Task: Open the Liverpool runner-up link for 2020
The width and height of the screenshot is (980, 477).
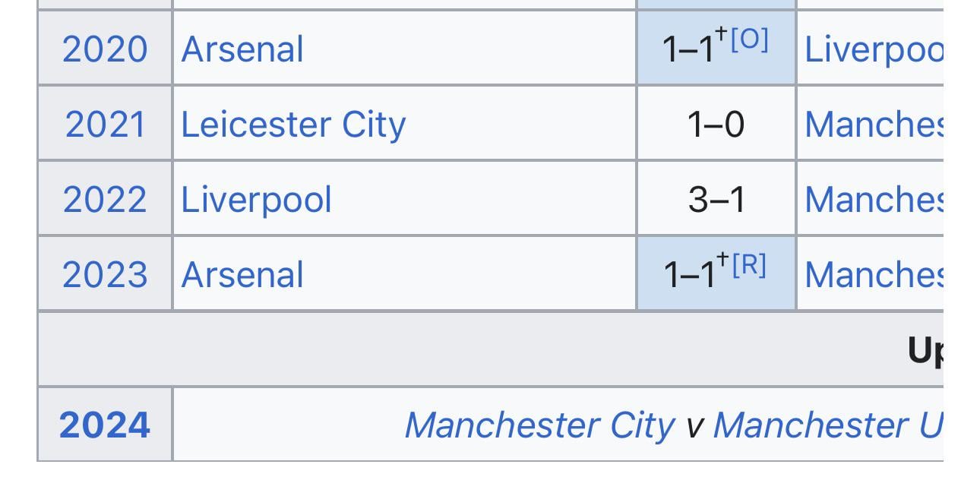Action: tap(874, 49)
